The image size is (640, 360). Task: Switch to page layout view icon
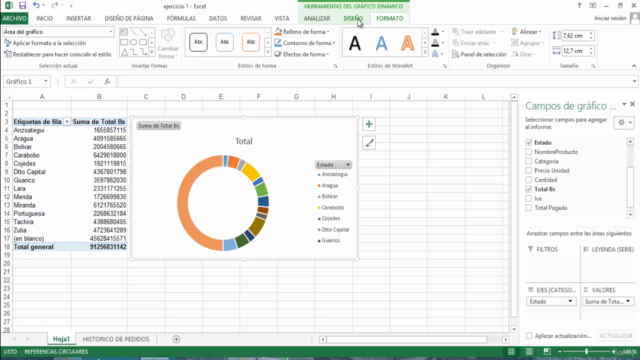[x=529, y=352]
